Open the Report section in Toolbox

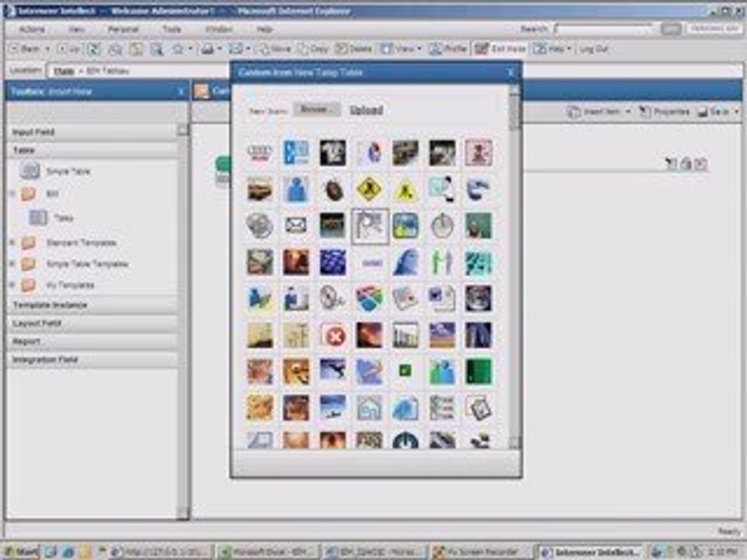point(93,341)
